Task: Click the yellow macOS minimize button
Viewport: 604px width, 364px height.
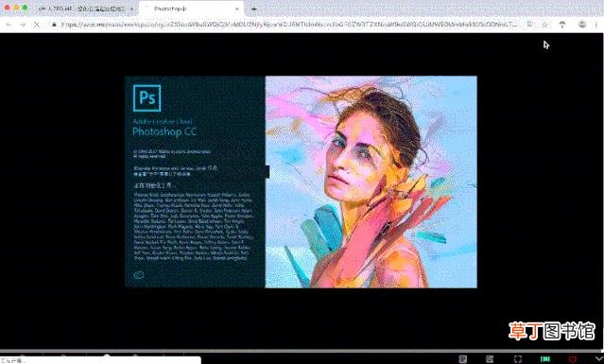Action: [16, 8]
